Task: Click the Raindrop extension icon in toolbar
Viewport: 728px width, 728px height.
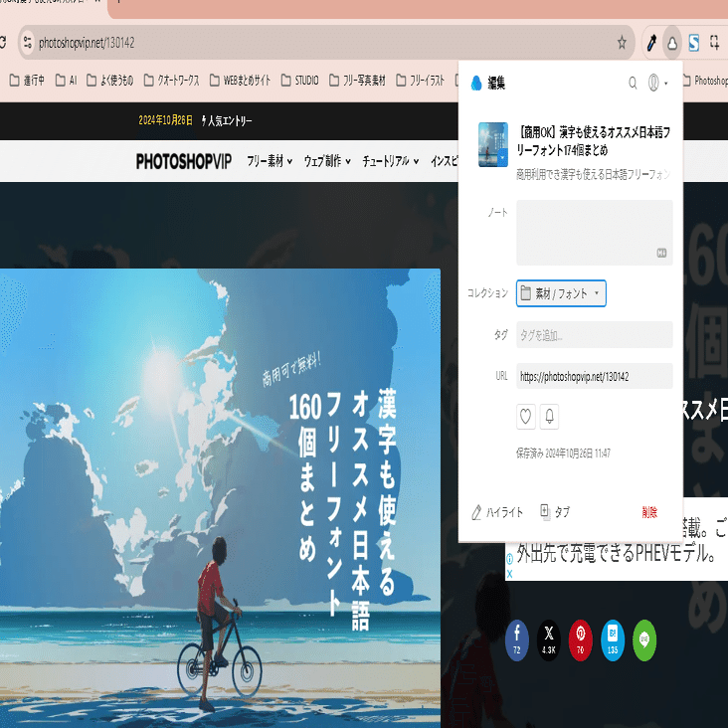Action: coord(672,43)
